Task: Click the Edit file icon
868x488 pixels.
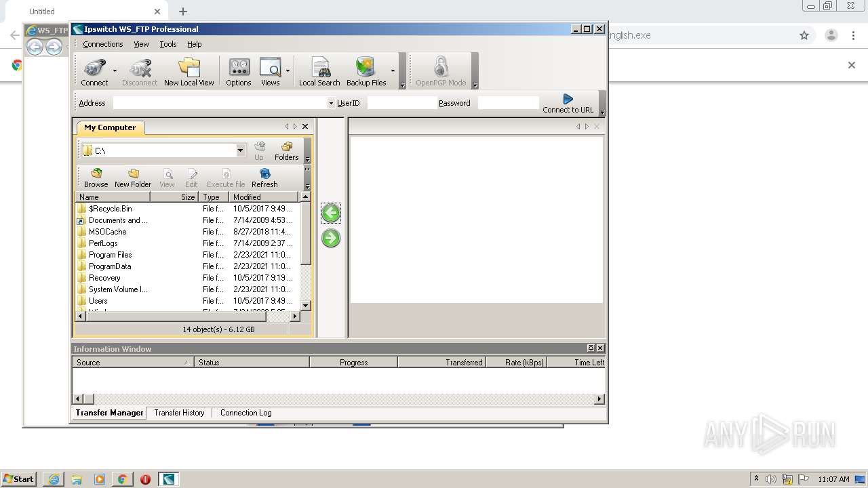Action: pos(192,178)
